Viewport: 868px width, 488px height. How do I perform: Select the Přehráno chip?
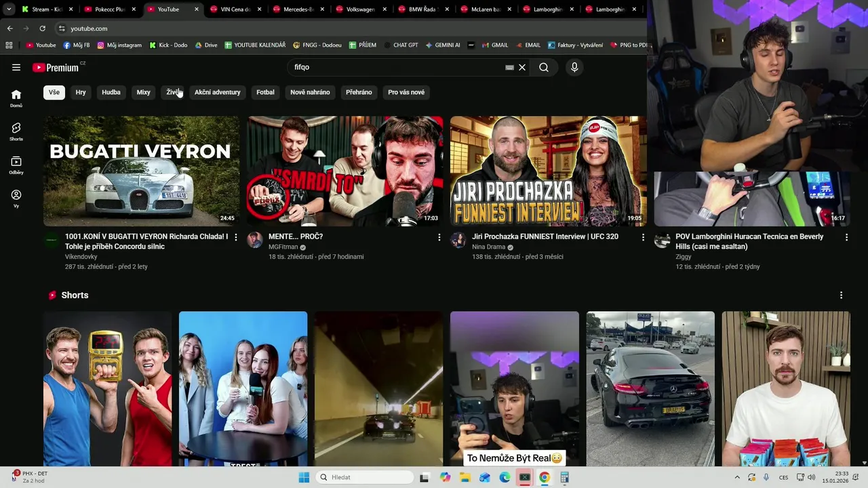(359, 92)
